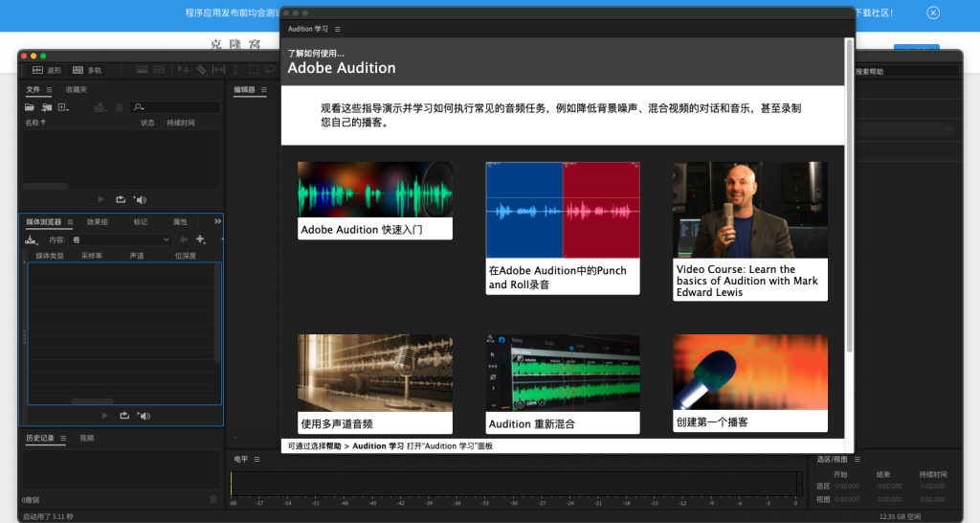
Task: Click Media Browser list horizontal scrollbar
Action: tap(93, 401)
